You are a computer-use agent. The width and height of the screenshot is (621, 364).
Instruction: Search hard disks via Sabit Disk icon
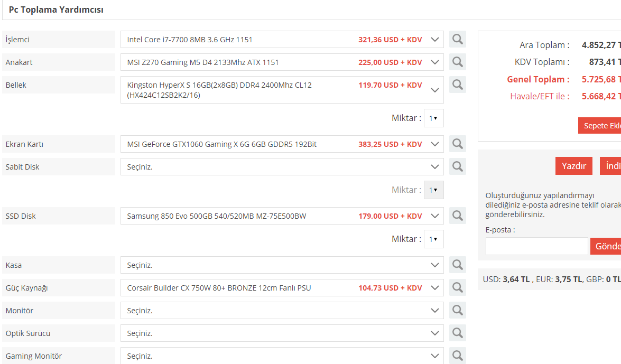click(458, 166)
